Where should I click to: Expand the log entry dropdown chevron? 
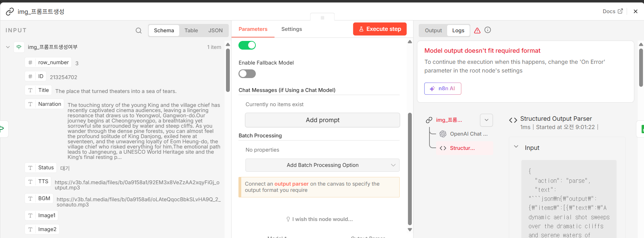click(x=486, y=120)
